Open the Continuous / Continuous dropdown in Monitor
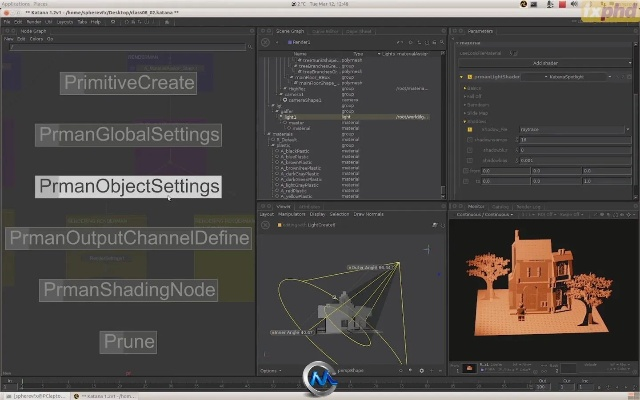Image resolution: width=640 pixels, height=400 pixels. [x=485, y=213]
